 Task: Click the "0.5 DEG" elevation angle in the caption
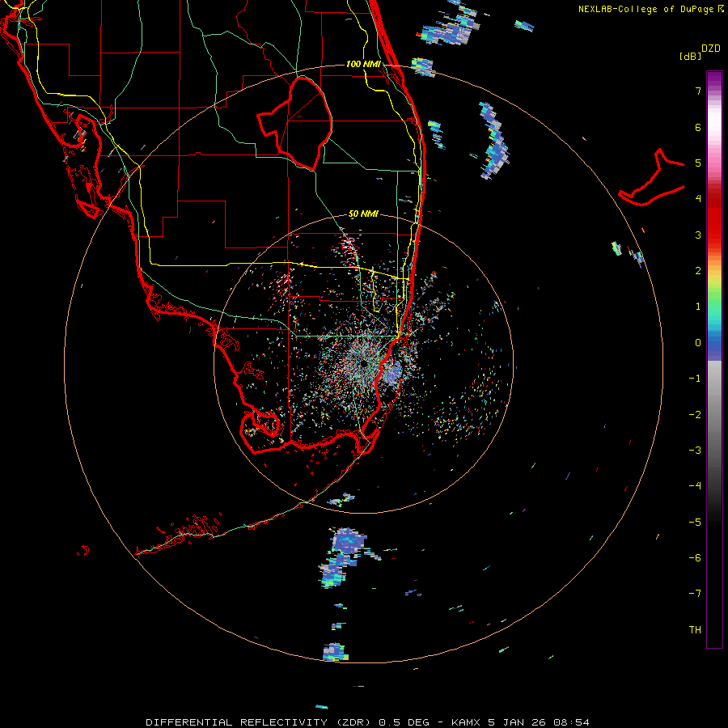[405, 722]
